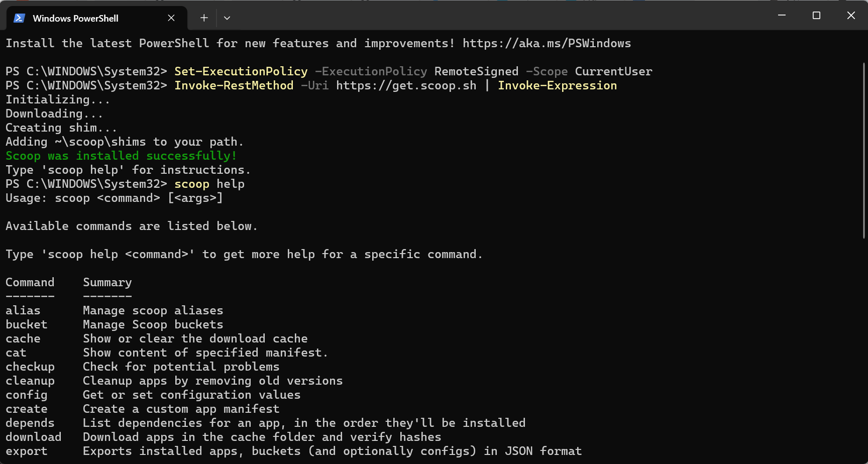The width and height of the screenshot is (868, 464).
Task: Click the 'Command' column header
Action: click(x=30, y=282)
